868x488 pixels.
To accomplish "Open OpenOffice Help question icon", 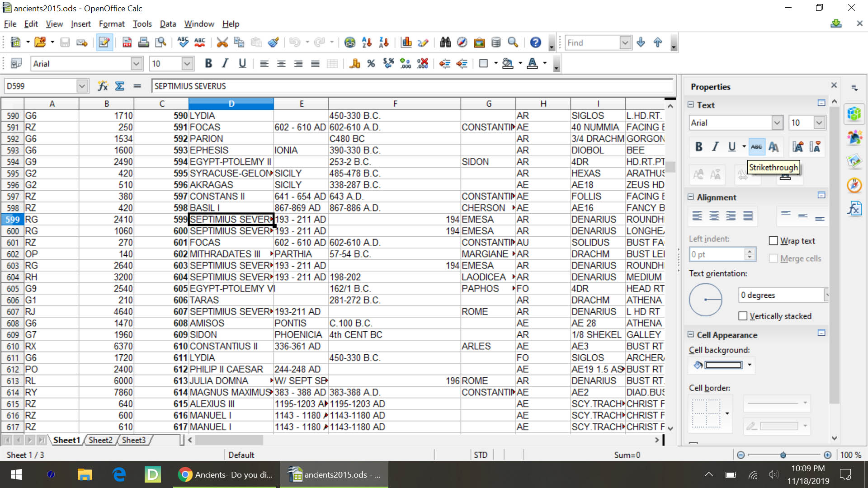I will 535,42.
